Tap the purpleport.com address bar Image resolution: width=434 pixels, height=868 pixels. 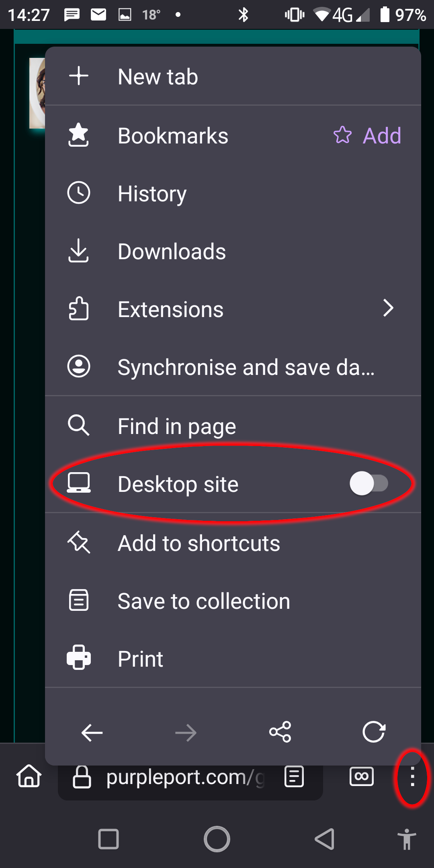(190, 778)
